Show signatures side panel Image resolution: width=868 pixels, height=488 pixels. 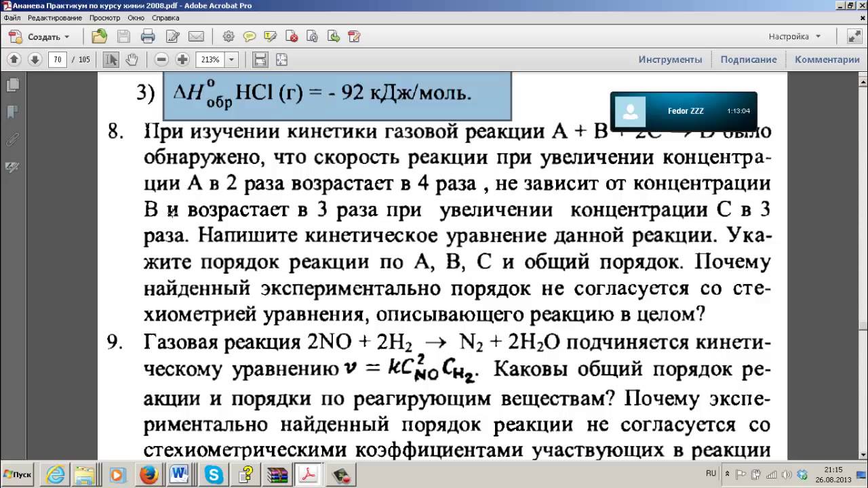coord(12,167)
